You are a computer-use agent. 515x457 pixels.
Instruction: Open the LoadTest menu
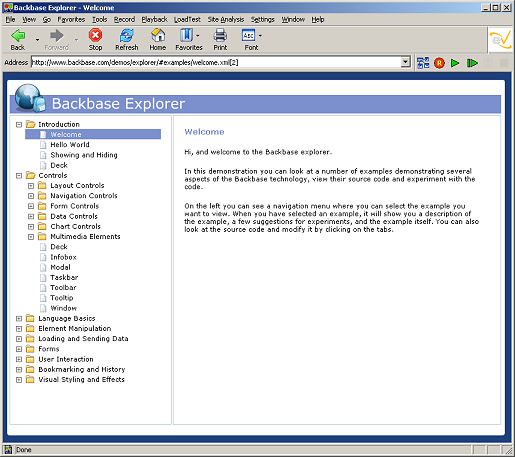187,19
